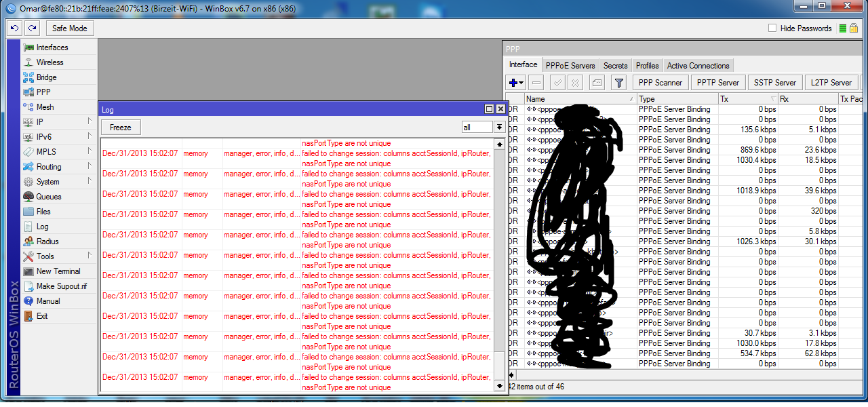Switch to the Active Connections tab
Viewport: 868px width, 407px height.
click(x=698, y=66)
